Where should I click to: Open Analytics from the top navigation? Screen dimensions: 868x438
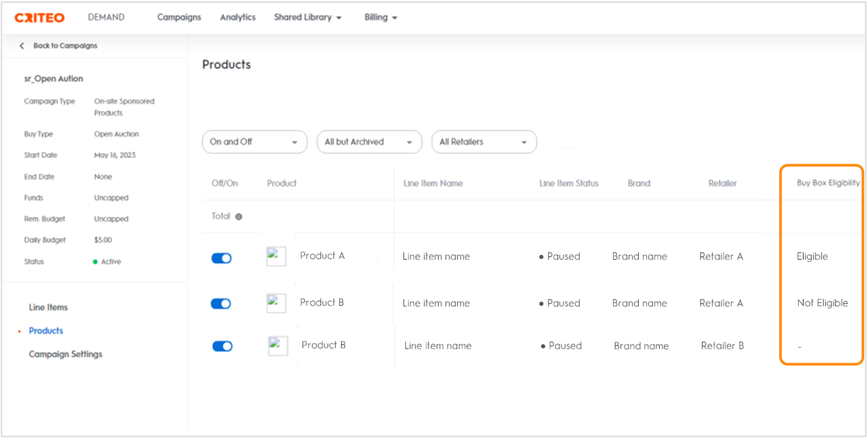pyautogui.click(x=237, y=18)
